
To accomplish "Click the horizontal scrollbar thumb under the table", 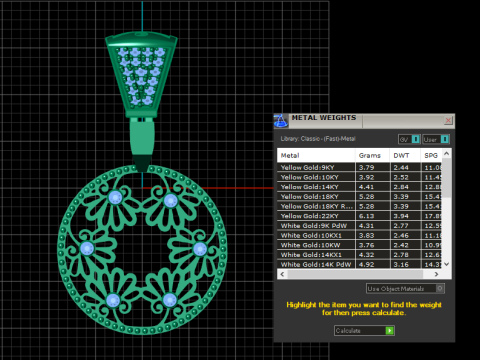I will pyautogui.click(x=355, y=274).
